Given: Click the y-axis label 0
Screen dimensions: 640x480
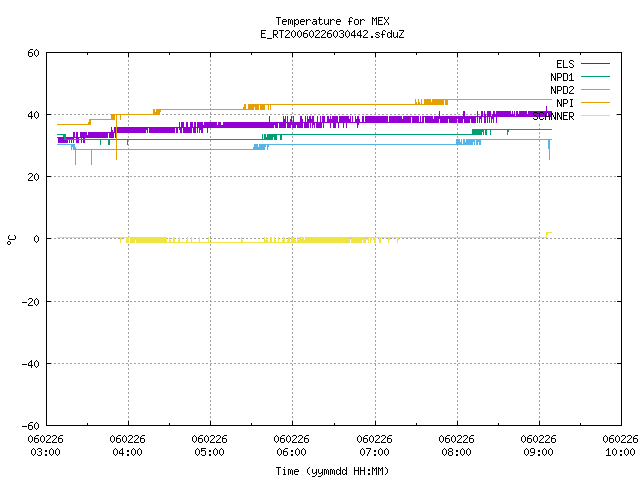Looking at the screenshot, I should (36, 239).
